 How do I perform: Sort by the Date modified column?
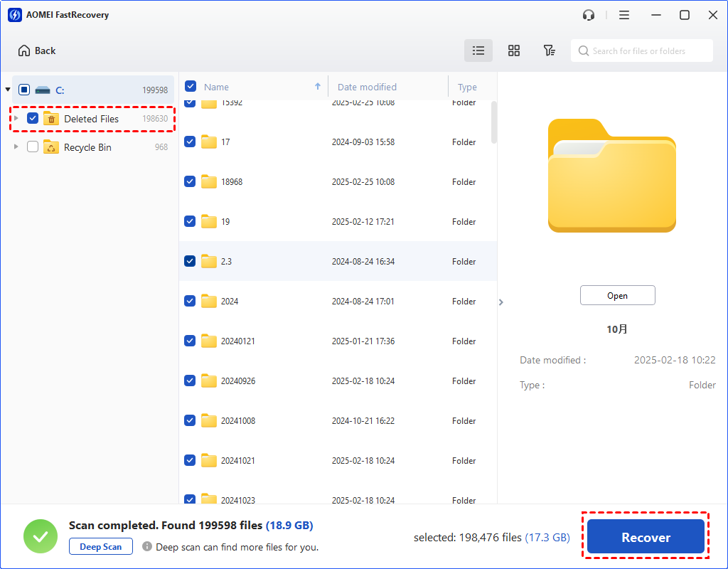coord(367,87)
